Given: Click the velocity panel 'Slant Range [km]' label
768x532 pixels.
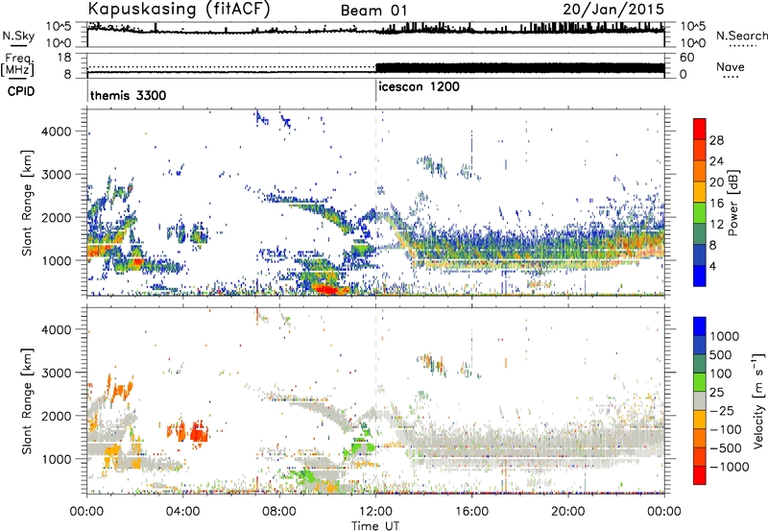Looking at the screenshot, I should coord(27,400).
